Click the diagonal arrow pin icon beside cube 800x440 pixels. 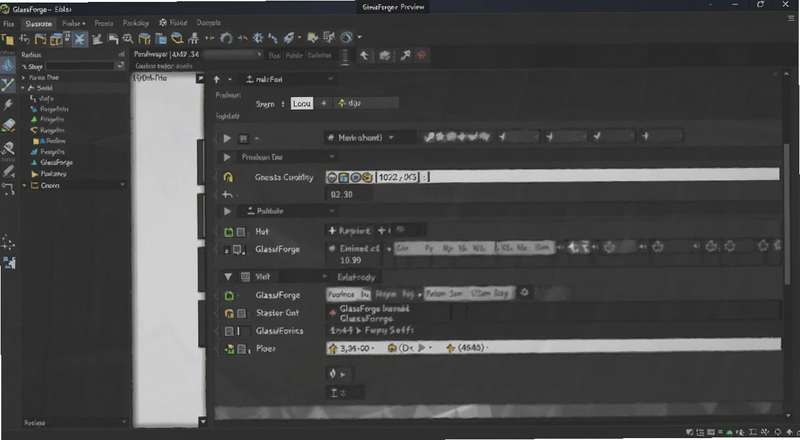pos(405,56)
